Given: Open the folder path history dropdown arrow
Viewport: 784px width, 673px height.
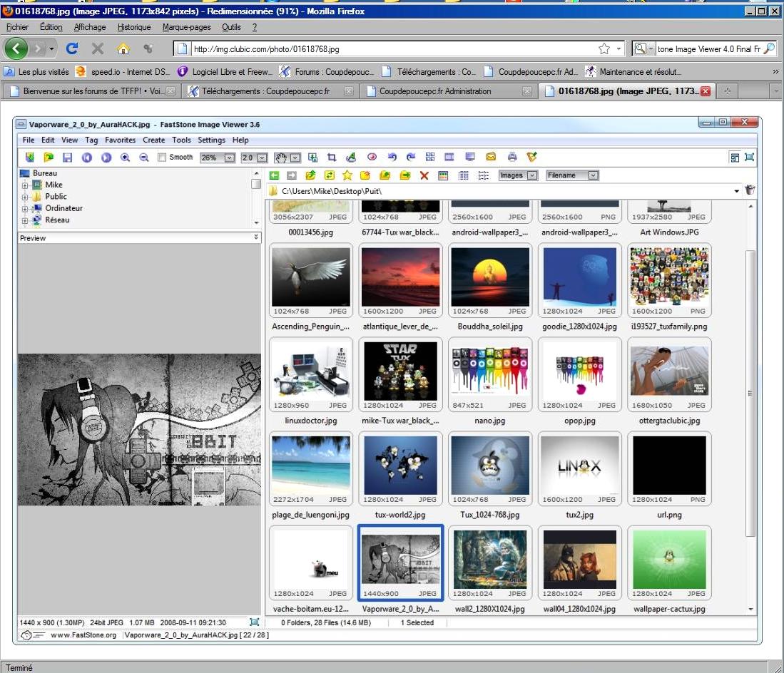Looking at the screenshot, I should (736, 191).
